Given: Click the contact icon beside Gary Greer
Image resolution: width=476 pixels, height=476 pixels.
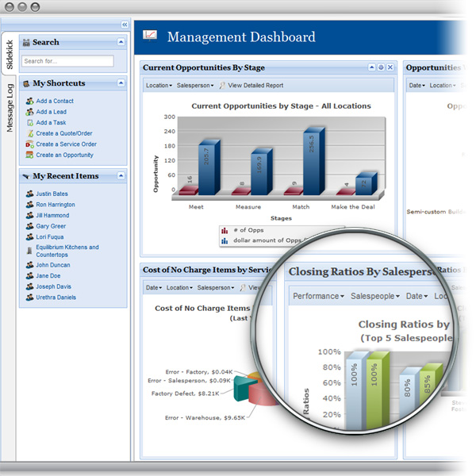Looking at the screenshot, I should coord(29,226).
